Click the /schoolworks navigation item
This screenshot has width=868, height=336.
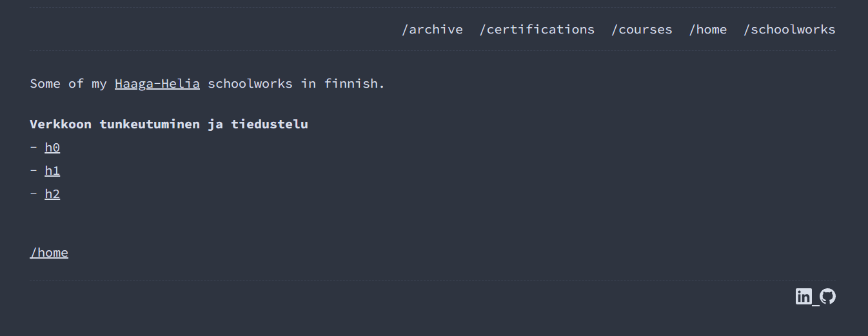coord(789,30)
